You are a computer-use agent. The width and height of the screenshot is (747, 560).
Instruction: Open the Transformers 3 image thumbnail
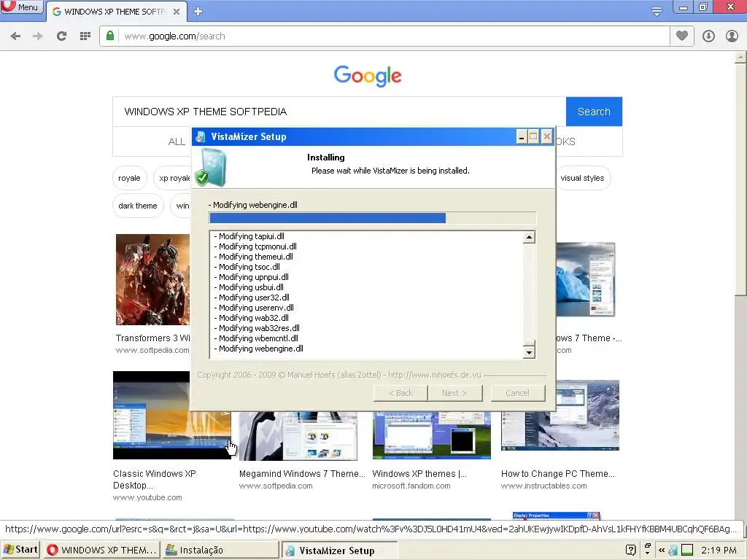152,279
